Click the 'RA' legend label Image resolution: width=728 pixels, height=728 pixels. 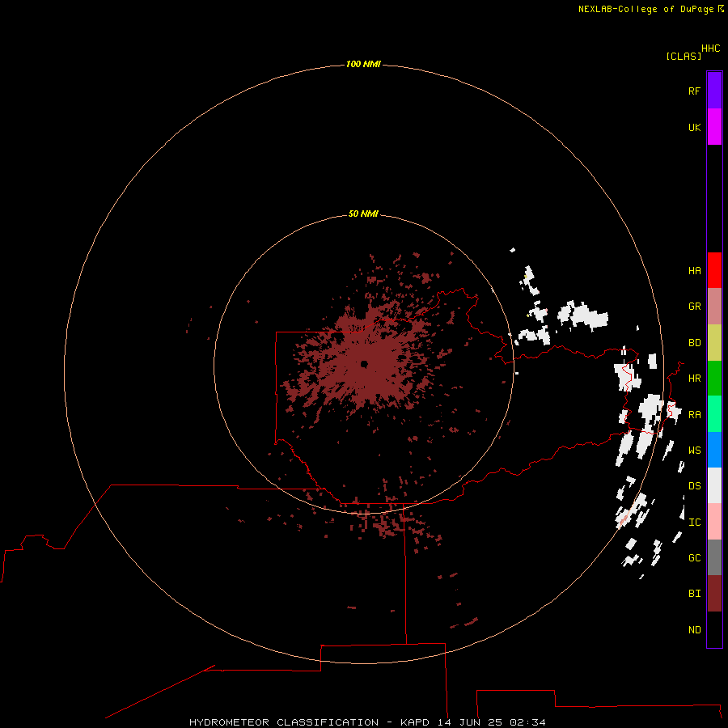(694, 415)
